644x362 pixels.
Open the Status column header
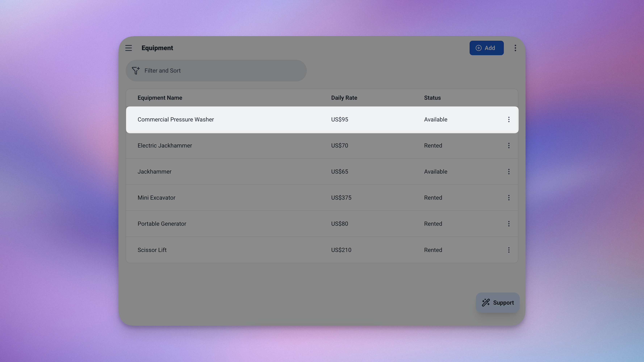[432, 98]
